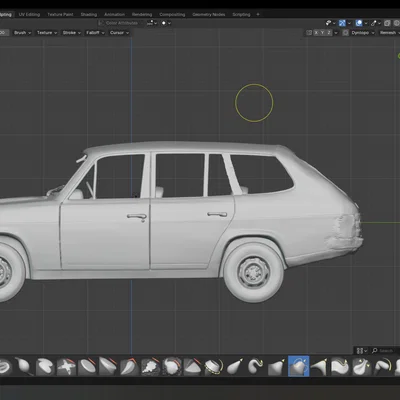Pick the cloud-like textured brush icon
Image resolution: width=400 pixels, height=400 pixels.
click(x=151, y=366)
